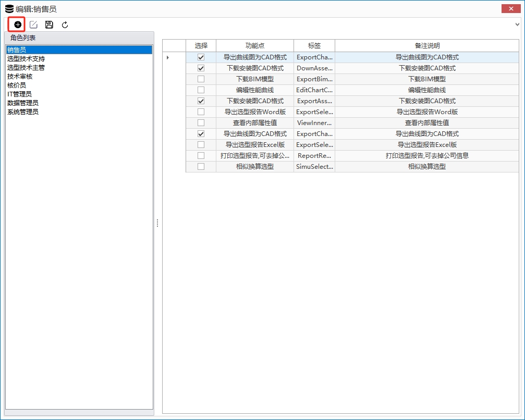Click 下载BIM模型 in 功能点 column
This screenshot has width=525, height=420.
(x=255, y=79)
